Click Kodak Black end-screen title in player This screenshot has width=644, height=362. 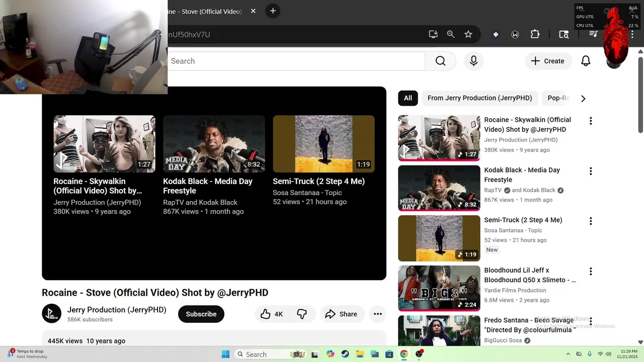point(208,186)
